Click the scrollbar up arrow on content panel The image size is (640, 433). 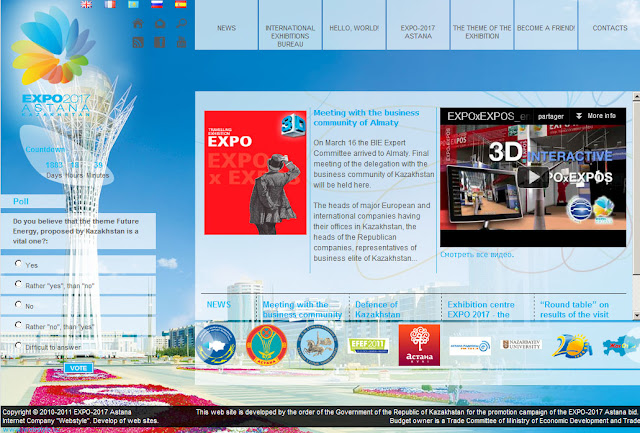(636, 96)
